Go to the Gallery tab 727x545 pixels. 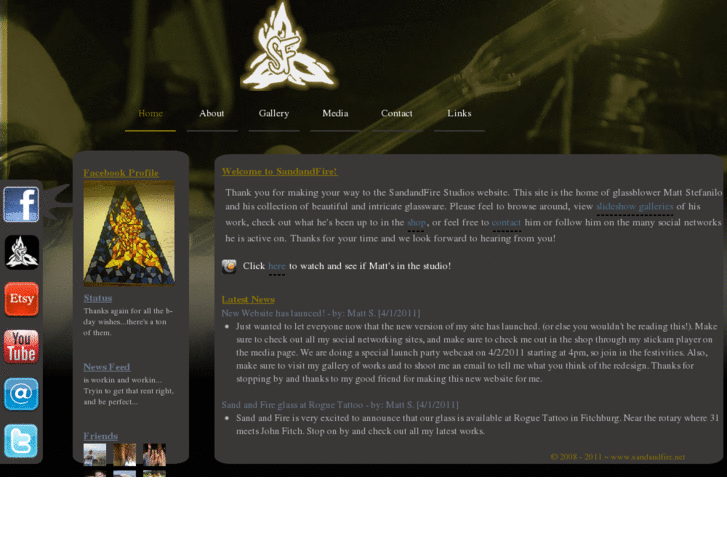point(274,114)
